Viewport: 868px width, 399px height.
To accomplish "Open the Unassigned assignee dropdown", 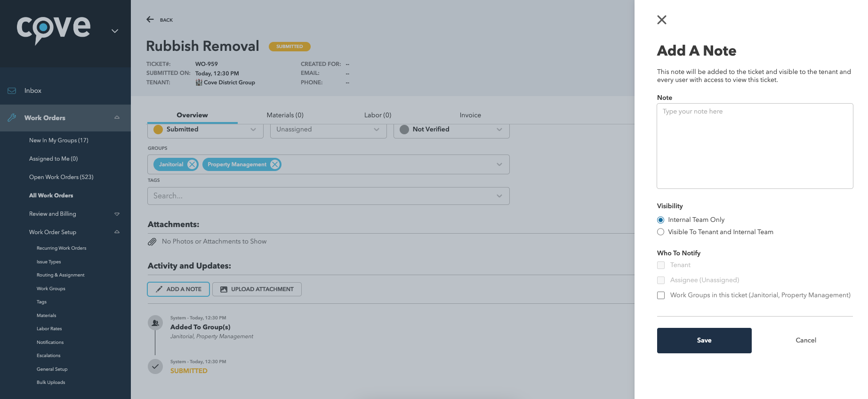I will click(x=329, y=130).
